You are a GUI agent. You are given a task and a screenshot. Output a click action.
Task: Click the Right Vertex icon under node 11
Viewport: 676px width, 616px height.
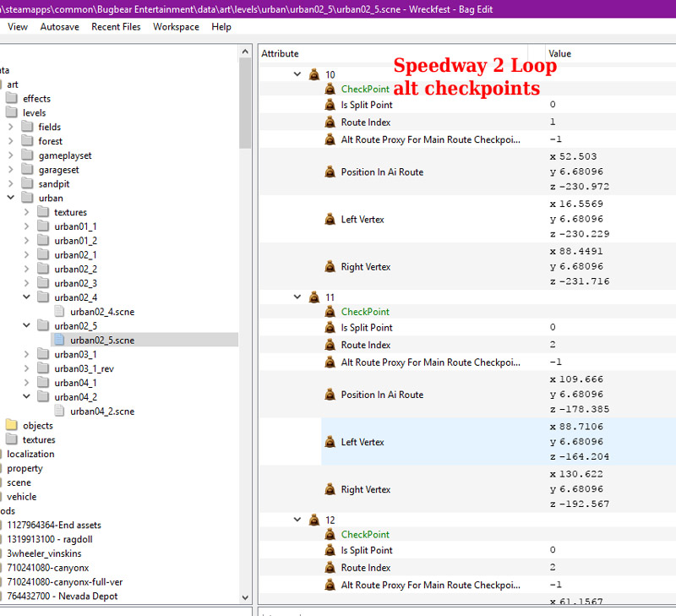tap(330, 489)
